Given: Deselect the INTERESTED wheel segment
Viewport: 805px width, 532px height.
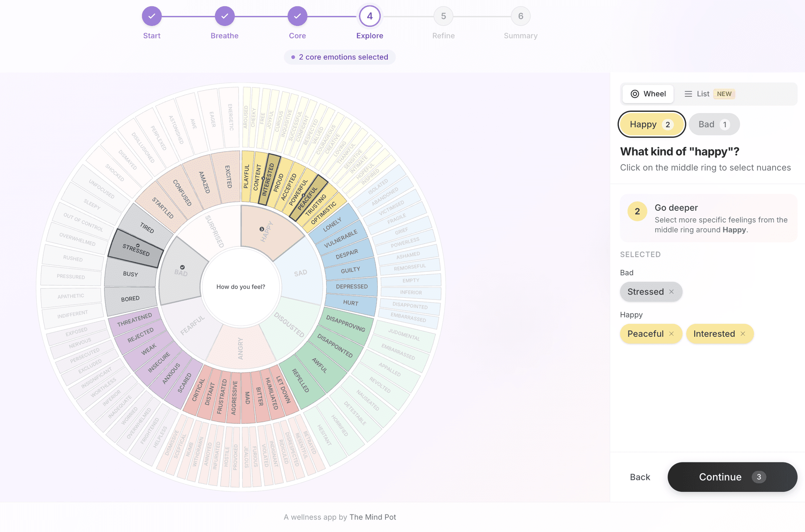Looking at the screenshot, I should pyautogui.click(x=267, y=179).
